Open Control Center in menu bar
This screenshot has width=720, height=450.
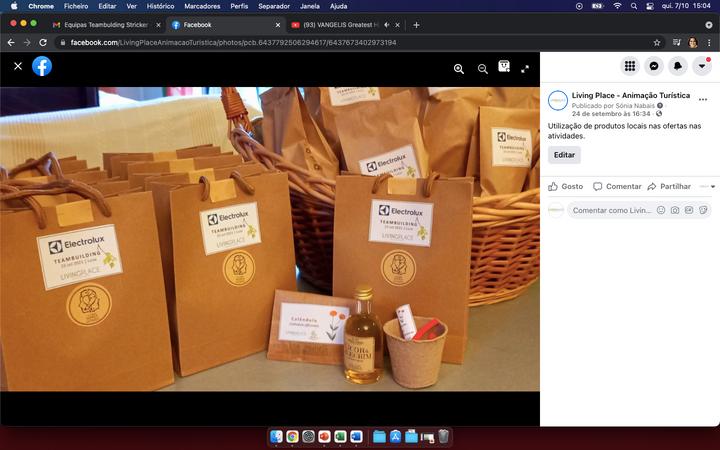pos(650,6)
